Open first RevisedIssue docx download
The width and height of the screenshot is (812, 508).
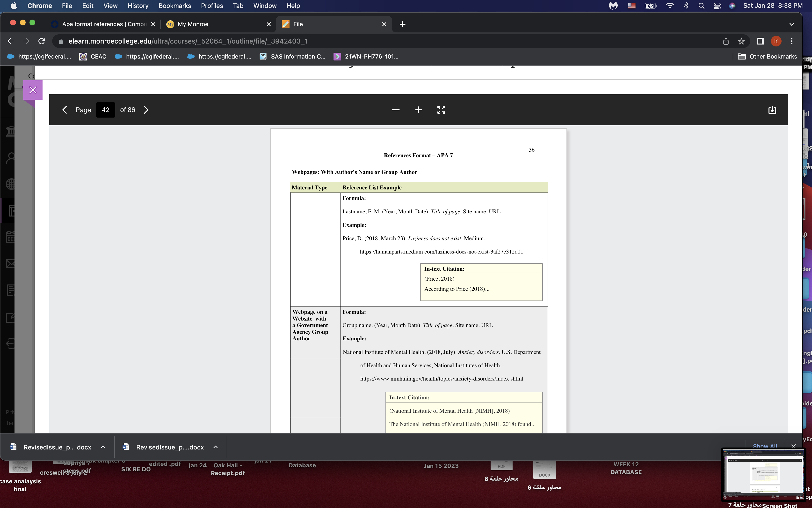(51, 447)
